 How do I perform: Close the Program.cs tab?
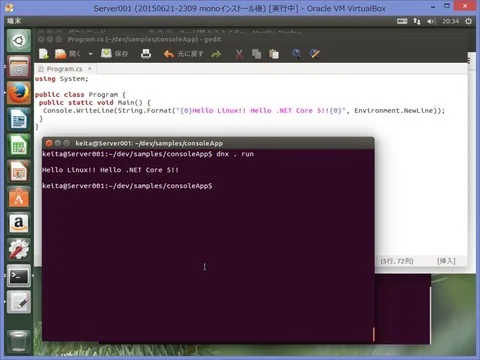(x=90, y=69)
